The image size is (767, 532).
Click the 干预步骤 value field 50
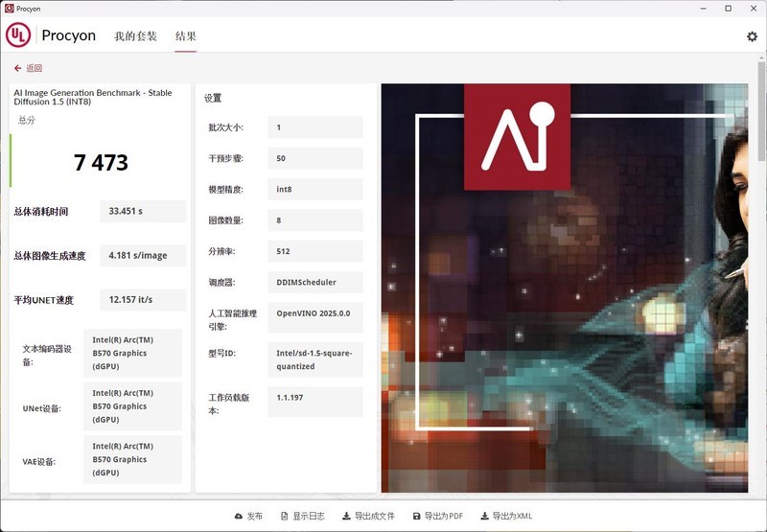click(315, 158)
